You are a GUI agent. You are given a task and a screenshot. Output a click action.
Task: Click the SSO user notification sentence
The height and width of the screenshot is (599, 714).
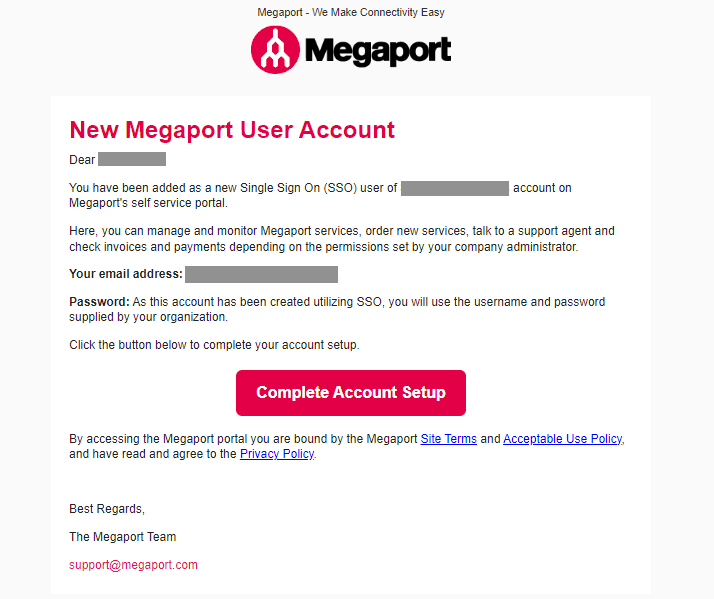[320, 195]
